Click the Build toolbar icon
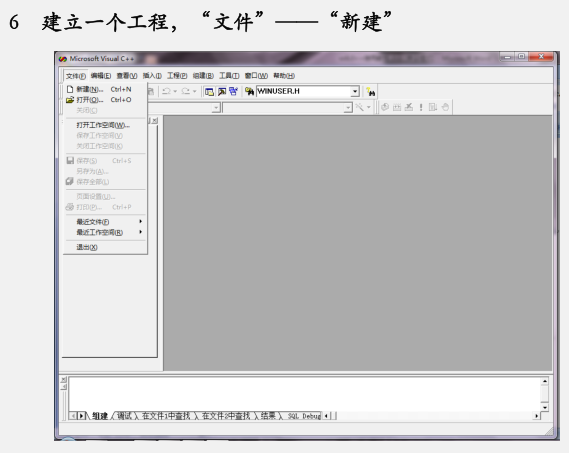This screenshot has width=569, height=453. [397, 107]
